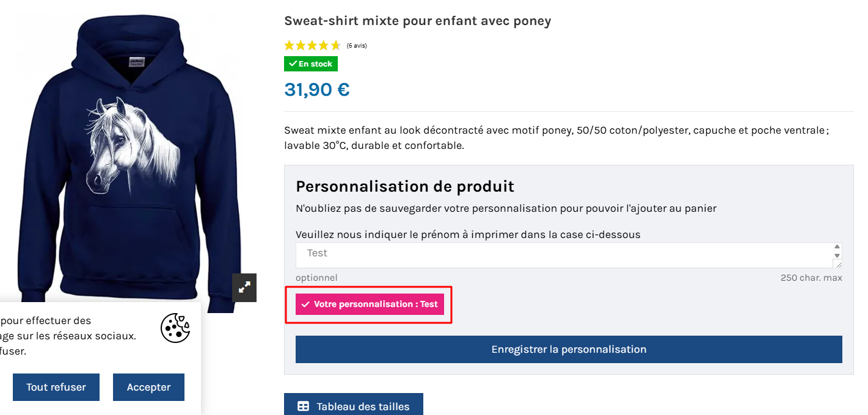Open the (6 avis) reviews link
The height and width of the screenshot is (415, 868).
[x=357, y=46]
